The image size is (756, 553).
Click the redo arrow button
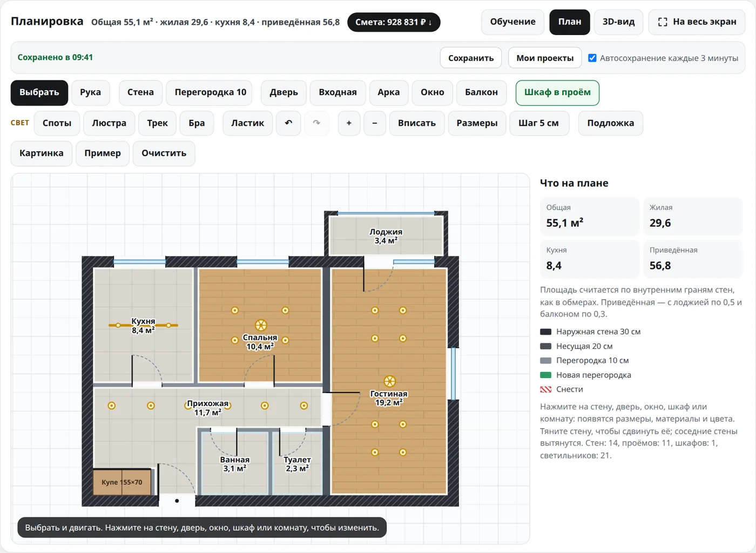(x=316, y=123)
